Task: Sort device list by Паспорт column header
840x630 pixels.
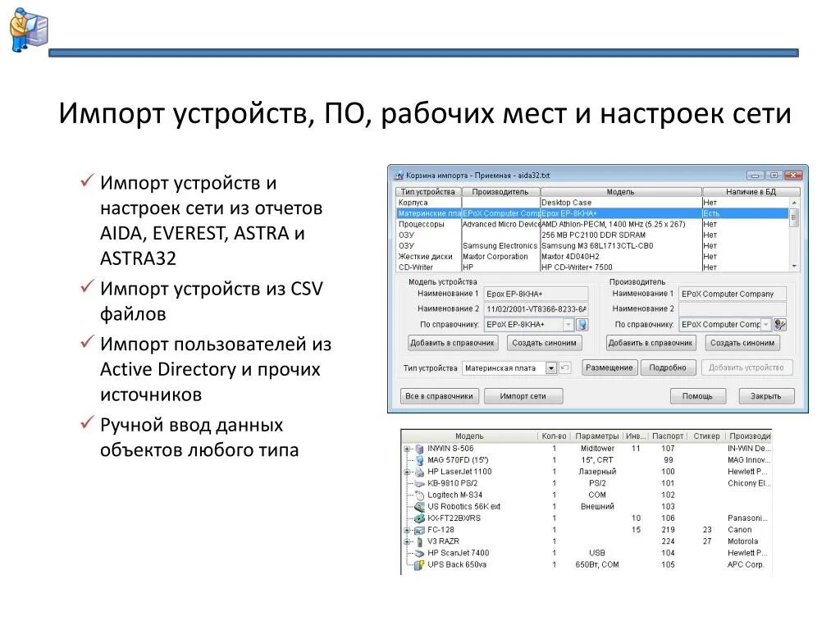Action: (668, 436)
